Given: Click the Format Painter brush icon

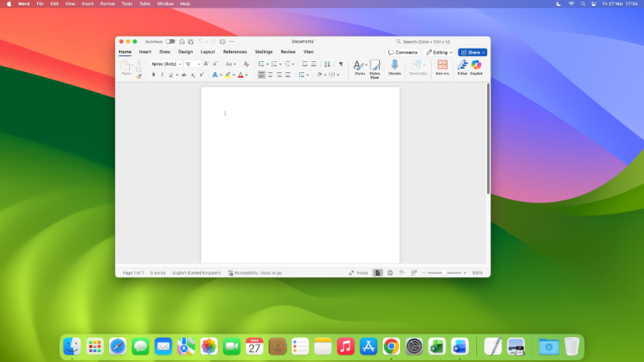Looking at the screenshot, I should (x=139, y=75).
